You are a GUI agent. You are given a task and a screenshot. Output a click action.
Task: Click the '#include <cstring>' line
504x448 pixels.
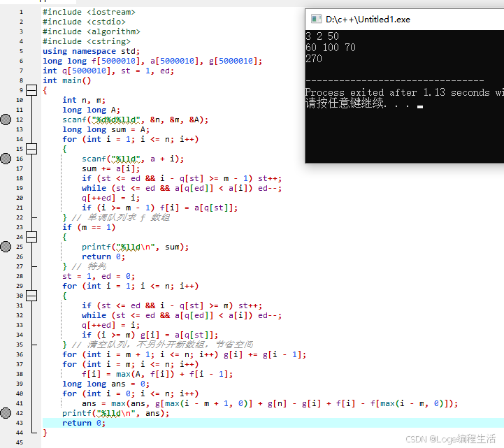coord(87,41)
